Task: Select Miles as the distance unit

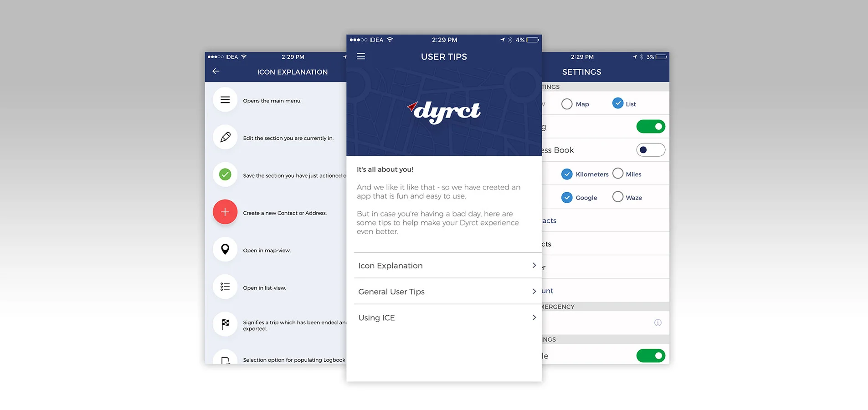Action: click(x=618, y=174)
